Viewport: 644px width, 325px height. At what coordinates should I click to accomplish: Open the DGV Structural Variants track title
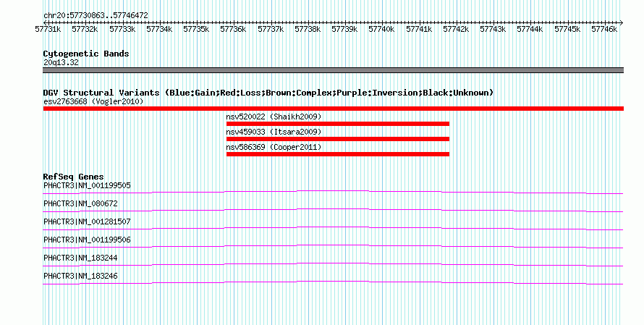click(x=268, y=93)
